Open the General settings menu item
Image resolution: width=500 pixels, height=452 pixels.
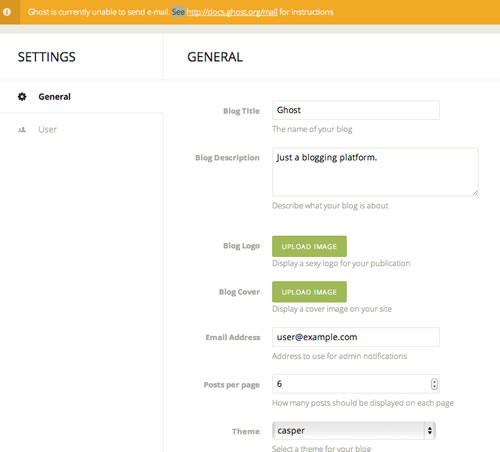[x=81, y=97]
